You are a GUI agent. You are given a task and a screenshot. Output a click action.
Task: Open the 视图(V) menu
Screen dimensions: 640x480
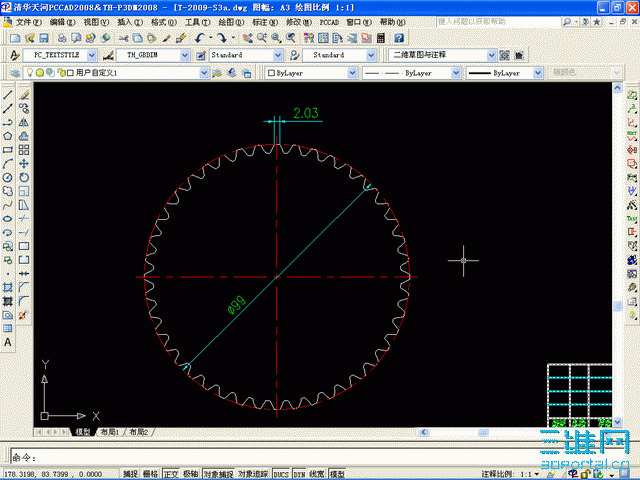[96, 22]
